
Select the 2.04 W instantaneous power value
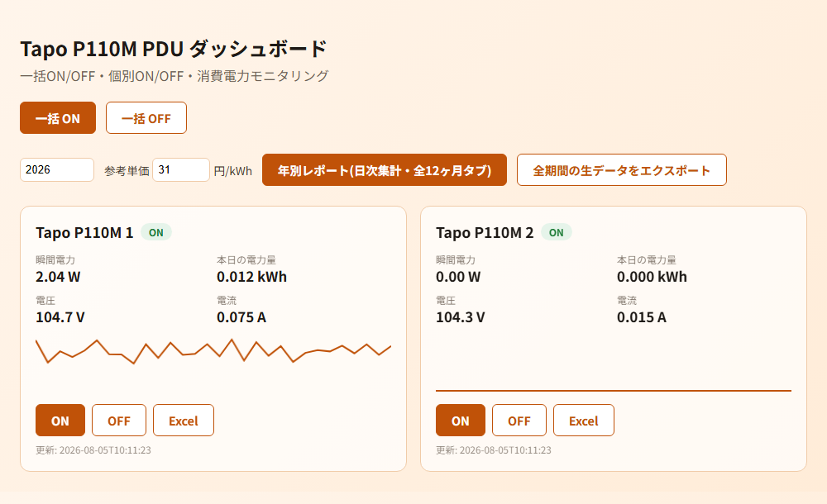pyautogui.click(x=58, y=277)
